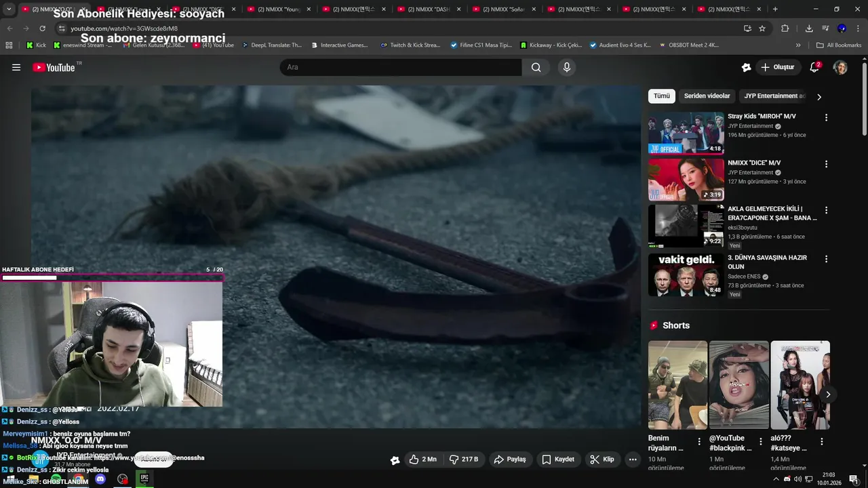Show hidden system tray icons chevron
Screen dimensions: 868x488
pos(776,479)
